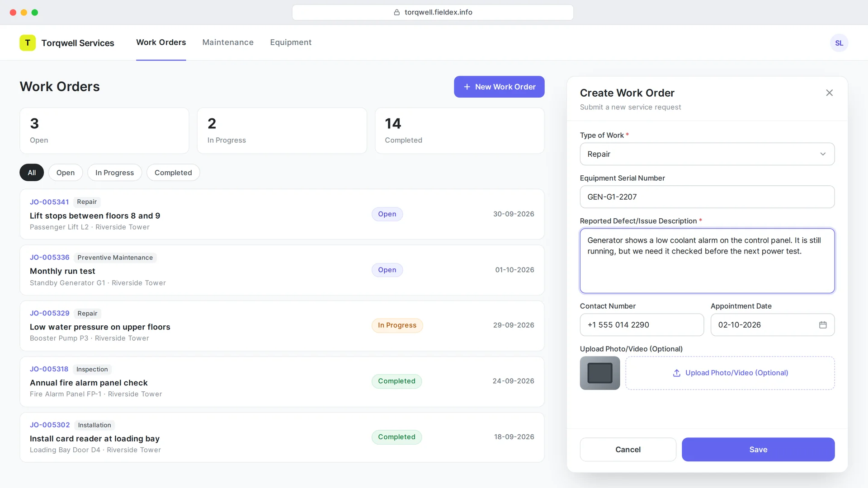Open the work order link JO-005329

[50, 313]
